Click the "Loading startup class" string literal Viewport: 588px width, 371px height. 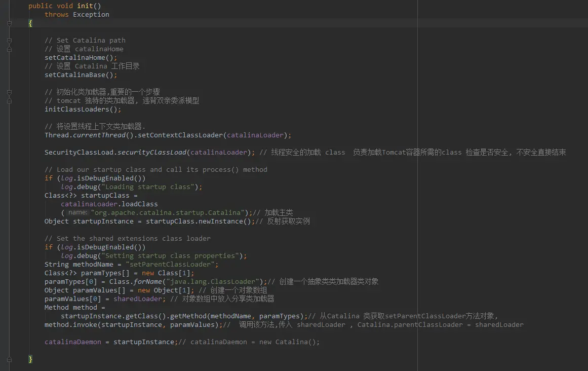[148, 187]
